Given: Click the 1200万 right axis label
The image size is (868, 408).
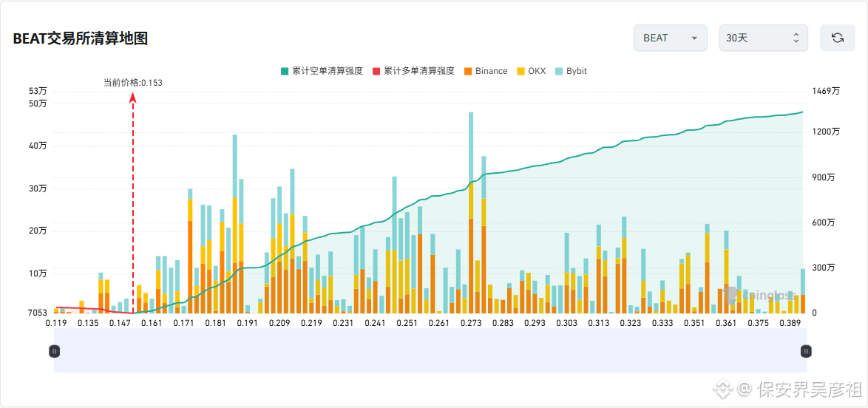Looking at the screenshot, I should (x=826, y=132).
